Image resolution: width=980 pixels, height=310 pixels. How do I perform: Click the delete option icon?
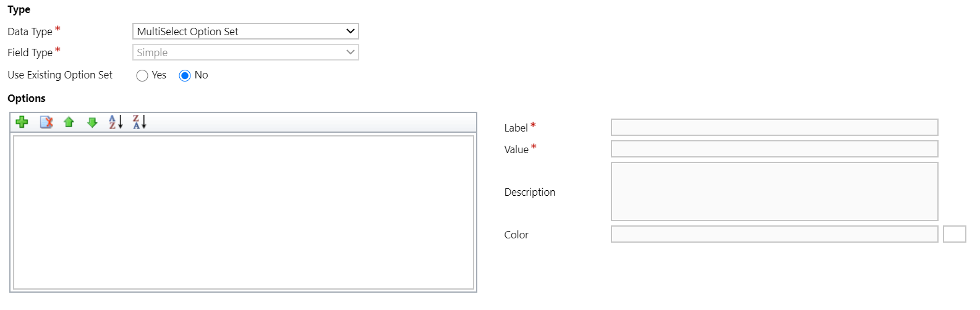coord(46,122)
